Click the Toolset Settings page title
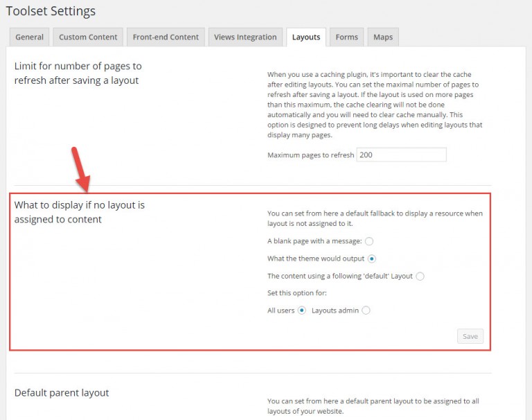Viewport: 532px width, 420px height. (51, 11)
